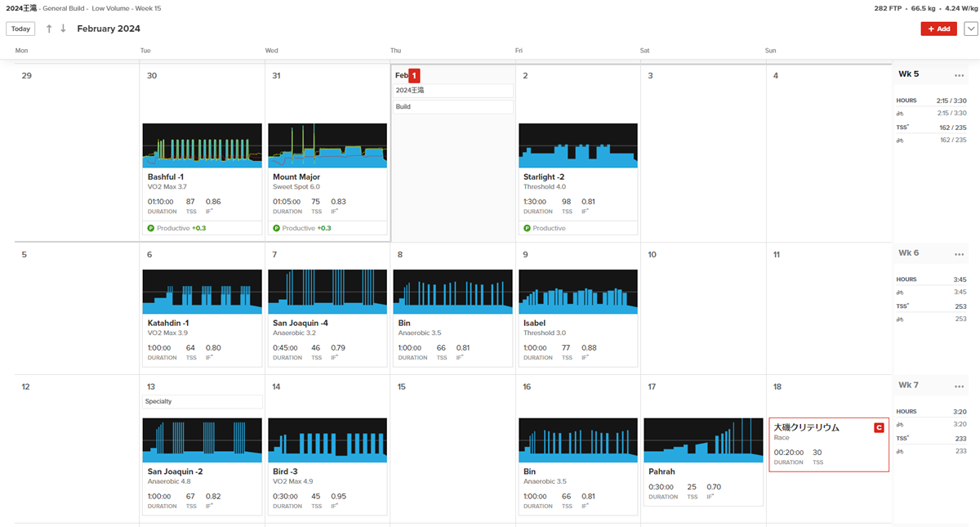Screen dimensions: 980x527
Task: Open Week 6 three-dot options menu
Action: (959, 254)
